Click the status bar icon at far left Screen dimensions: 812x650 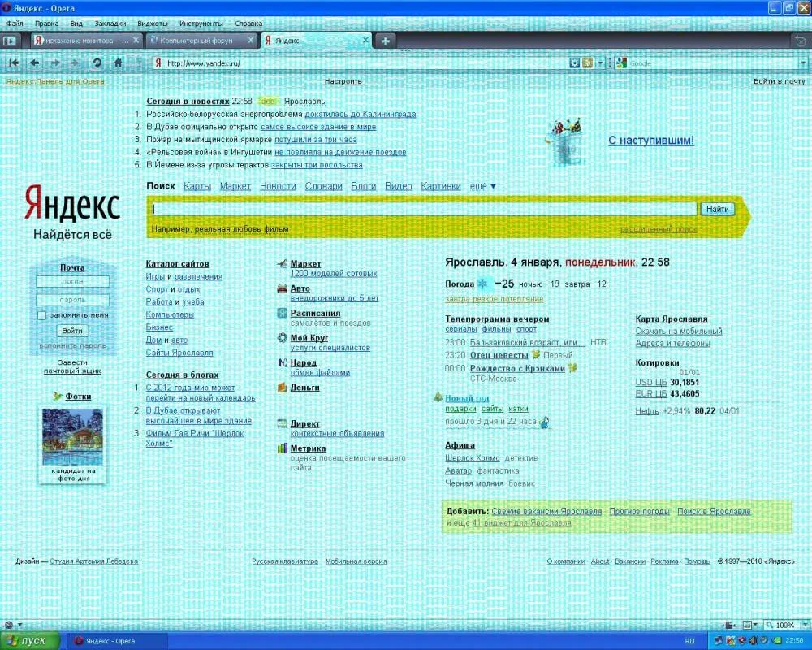[x=8, y=625]
